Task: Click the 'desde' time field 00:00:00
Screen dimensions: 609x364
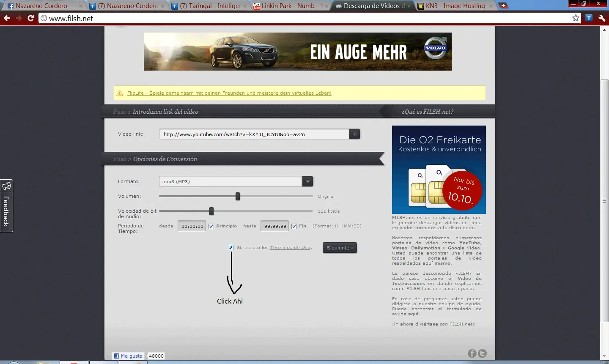Action: [x=192, y=226]
